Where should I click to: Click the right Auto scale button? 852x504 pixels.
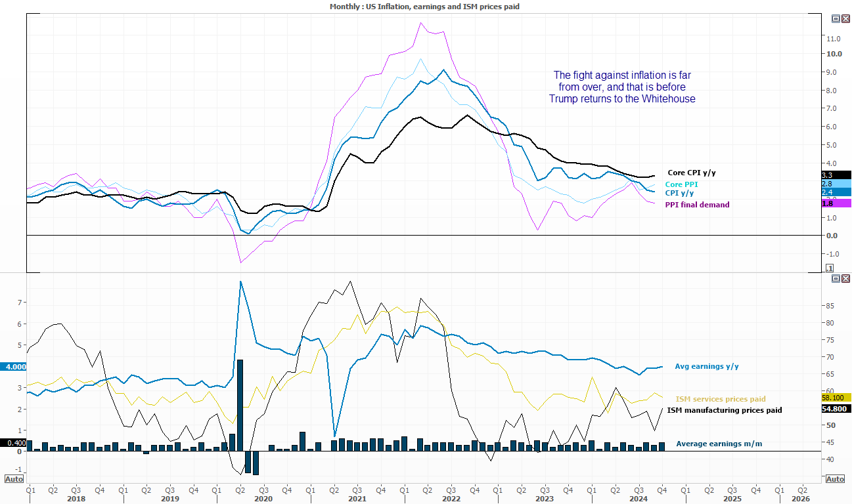coord(834,479)
